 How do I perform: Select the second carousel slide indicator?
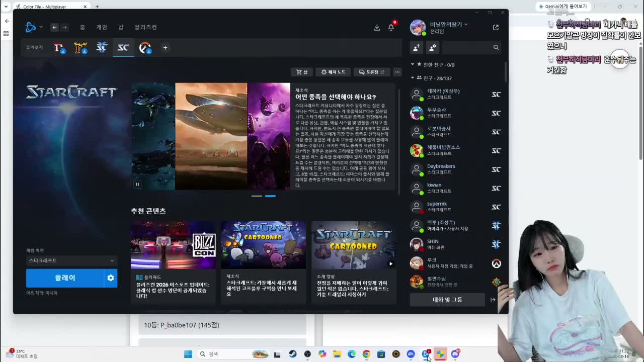click(270, 196)
